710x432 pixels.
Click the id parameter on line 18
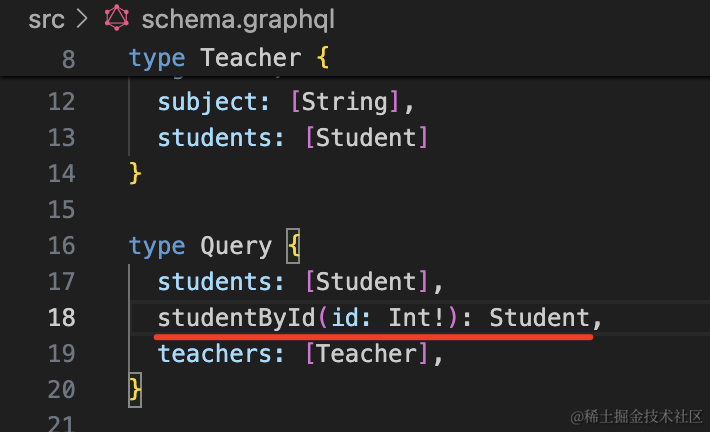[344, 318]
